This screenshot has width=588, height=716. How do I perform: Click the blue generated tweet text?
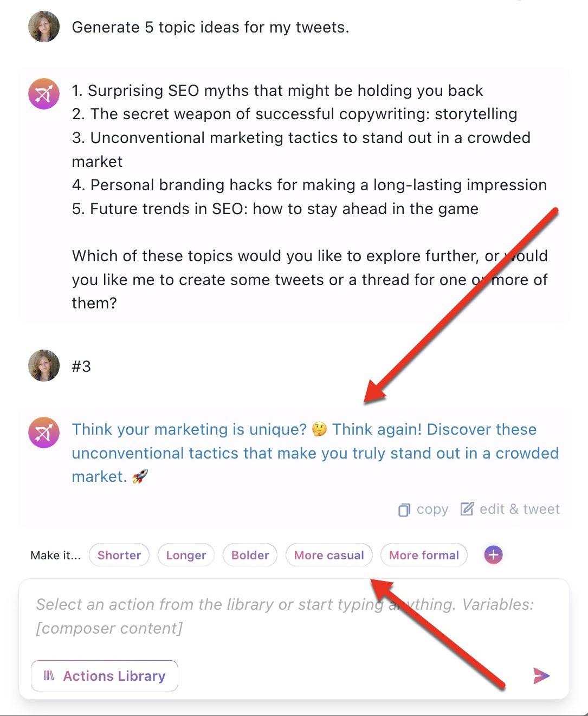point(315,453)
